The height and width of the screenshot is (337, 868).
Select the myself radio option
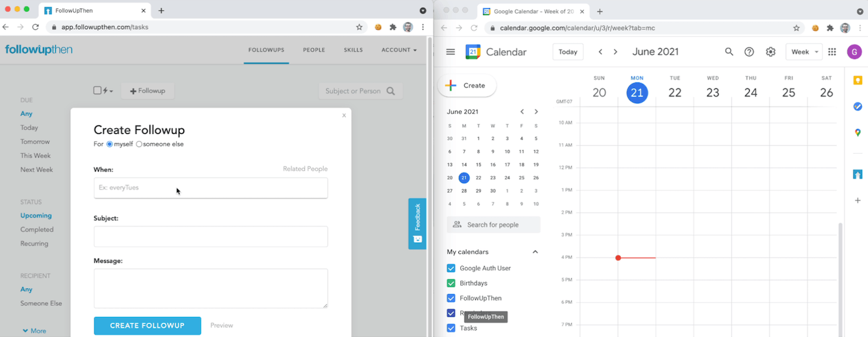110,144
